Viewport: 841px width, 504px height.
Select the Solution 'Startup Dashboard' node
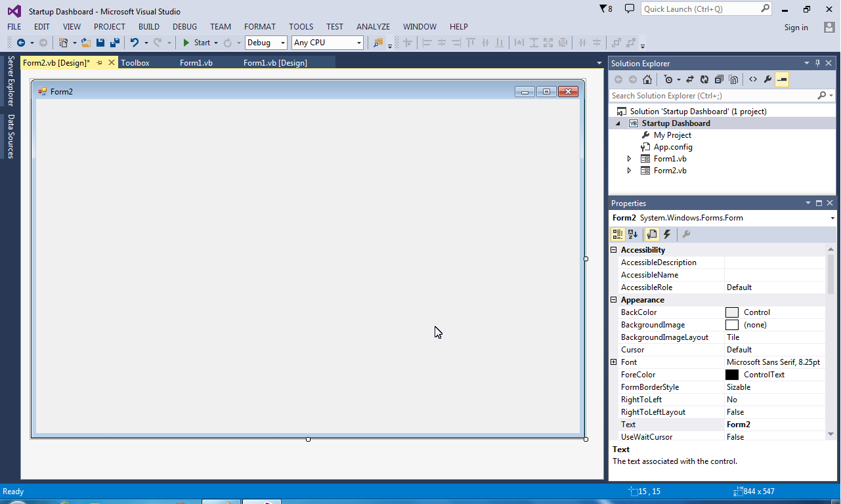tap(698, 112)
